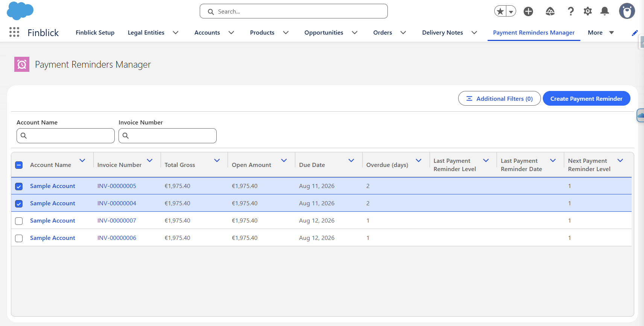Open Next Payment Reminder Level column menu
The height and width of the screenshot is (326, 644).
tap(620, 161)
